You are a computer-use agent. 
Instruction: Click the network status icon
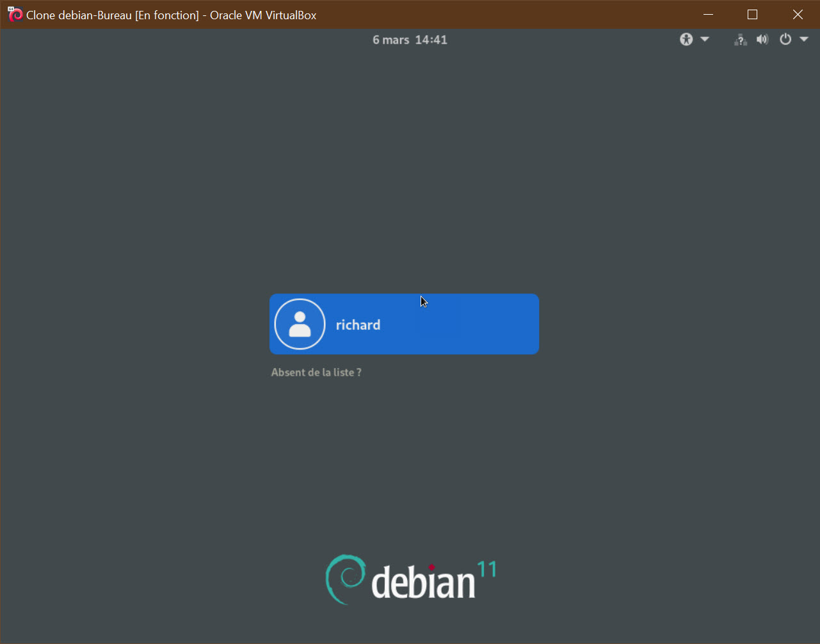click(x=741, y=40)
